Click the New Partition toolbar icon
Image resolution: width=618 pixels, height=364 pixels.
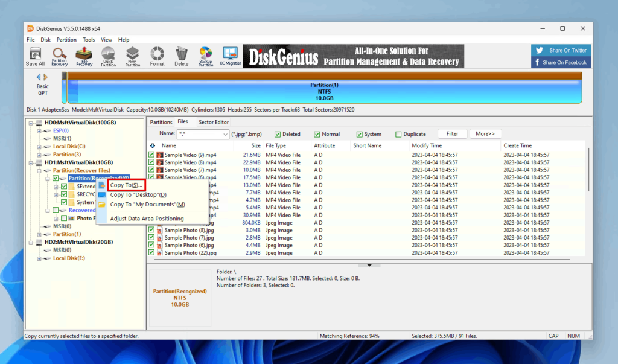pos(132,56)
